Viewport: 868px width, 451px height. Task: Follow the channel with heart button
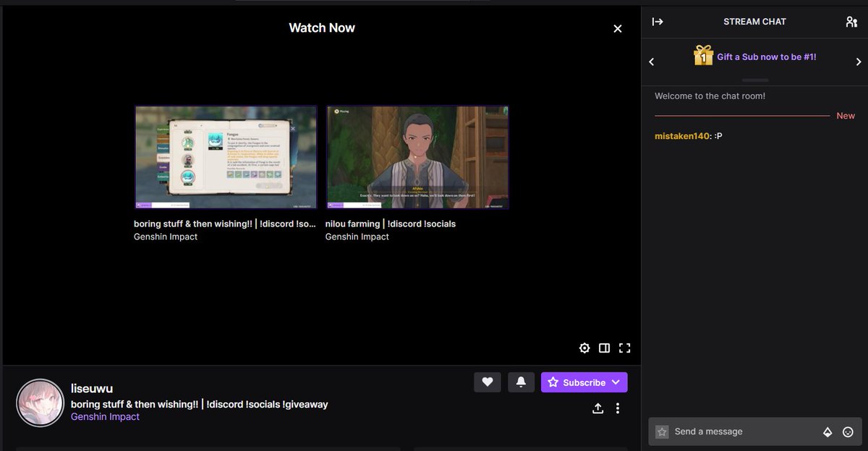(x=488, y=382)
